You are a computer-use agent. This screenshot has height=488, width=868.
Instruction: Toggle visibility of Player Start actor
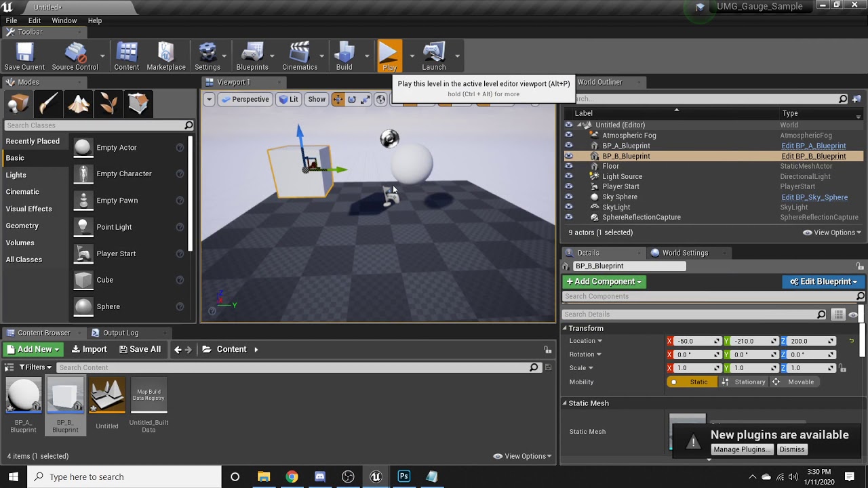pyautogui.click(x=568, y=186)
